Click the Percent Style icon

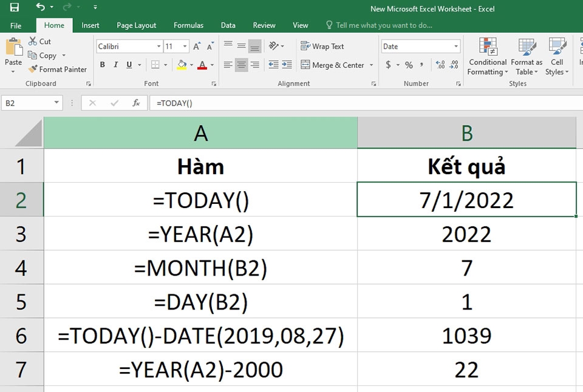point(409,65)
